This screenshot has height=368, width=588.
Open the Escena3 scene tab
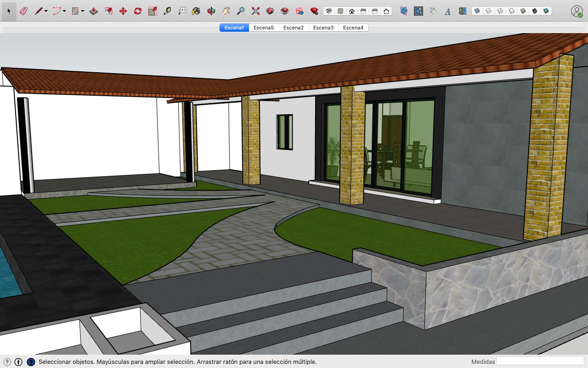(x=323, y=28)
